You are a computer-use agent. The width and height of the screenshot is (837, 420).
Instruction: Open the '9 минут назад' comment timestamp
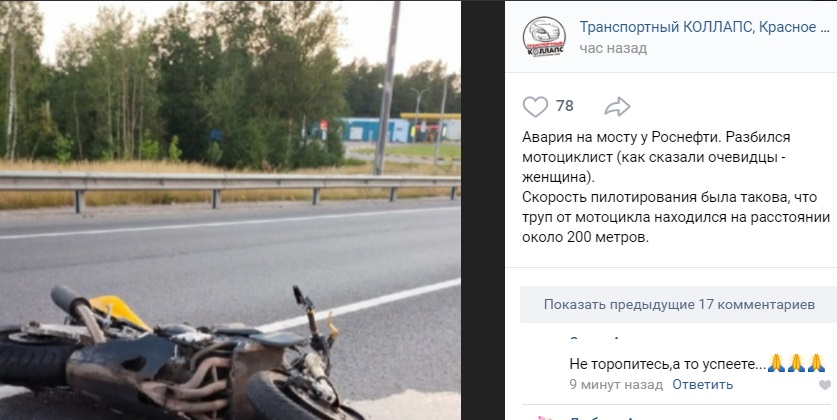pos(616,384)
